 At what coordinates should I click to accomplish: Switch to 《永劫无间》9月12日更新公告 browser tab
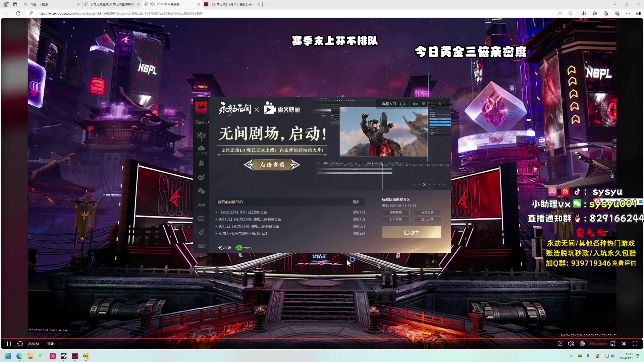231,4
